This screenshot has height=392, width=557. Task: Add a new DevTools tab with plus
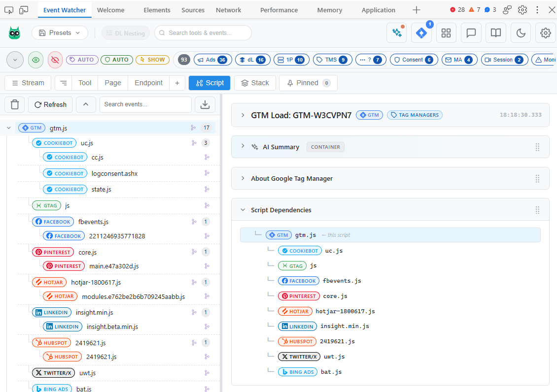(417, 10)
